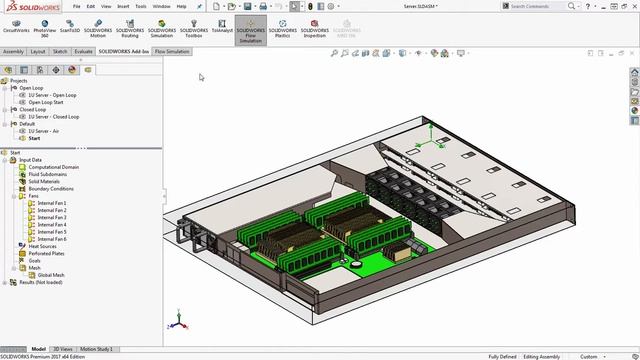
Task: Launch the TolAnalyst add-in
Action: [222, 27]
